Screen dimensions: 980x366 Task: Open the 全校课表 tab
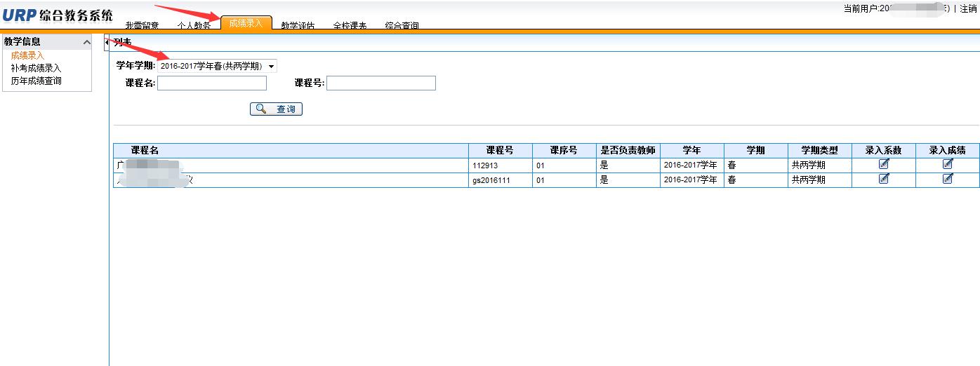[x=350, y=25]
